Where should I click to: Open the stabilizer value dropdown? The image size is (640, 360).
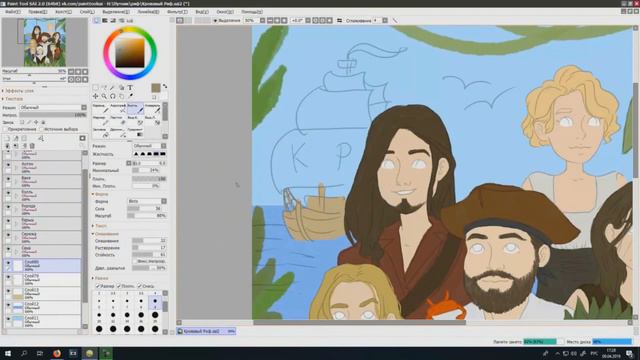[x=384, y=20]
